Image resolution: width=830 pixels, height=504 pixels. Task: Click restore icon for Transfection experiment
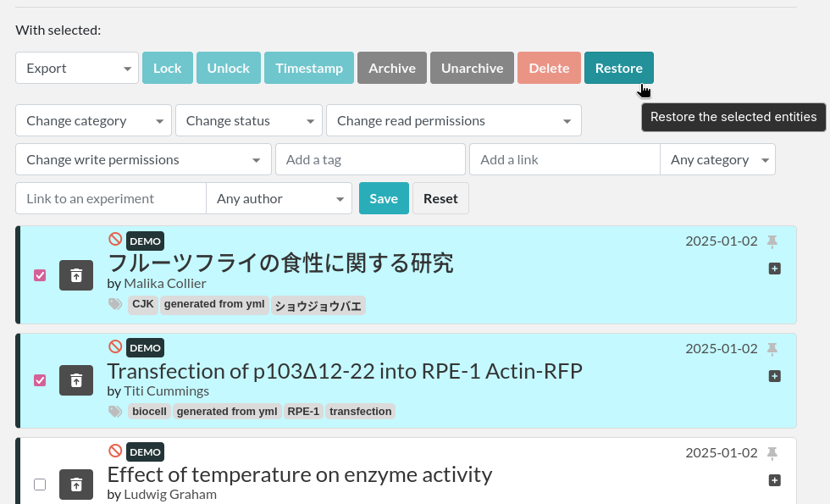point(76,381)
